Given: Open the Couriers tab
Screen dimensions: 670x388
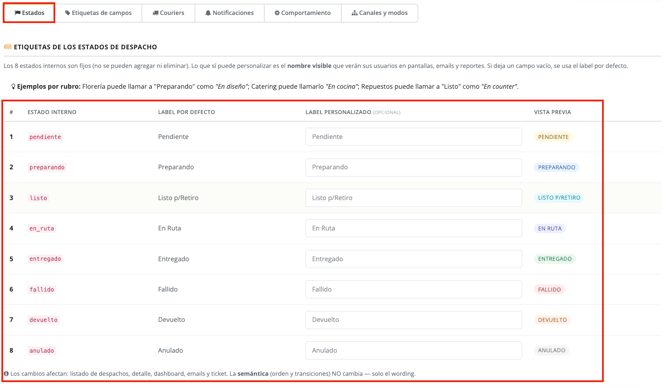Looking at the screenshot, I should pyautogui.click(x=168, y=13).
